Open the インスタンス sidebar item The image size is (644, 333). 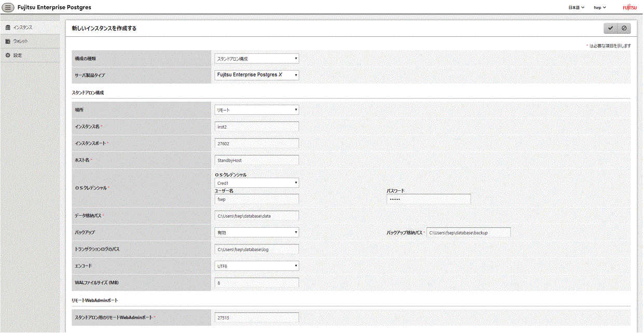(30, 27)
